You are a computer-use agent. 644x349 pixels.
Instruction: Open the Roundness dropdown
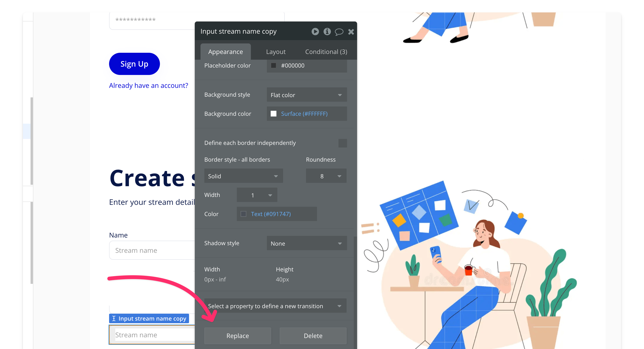326,176
